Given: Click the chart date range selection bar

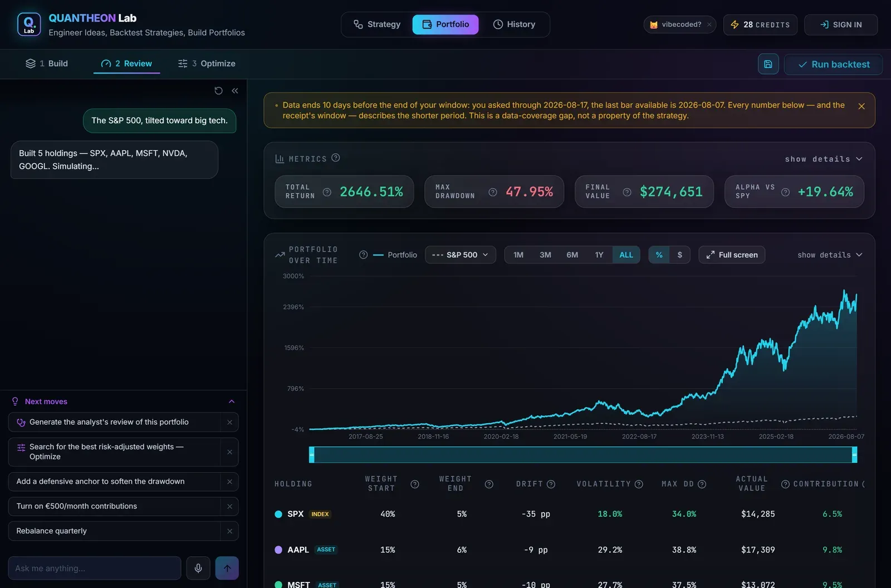Looking at the screenshot, I should 583,454.
